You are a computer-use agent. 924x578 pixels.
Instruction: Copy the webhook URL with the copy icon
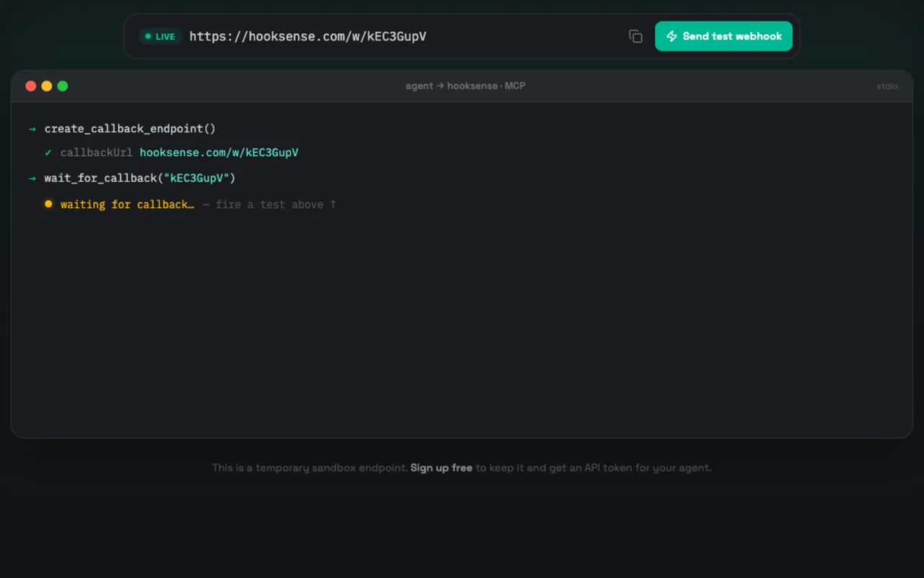tap(635, 36)
